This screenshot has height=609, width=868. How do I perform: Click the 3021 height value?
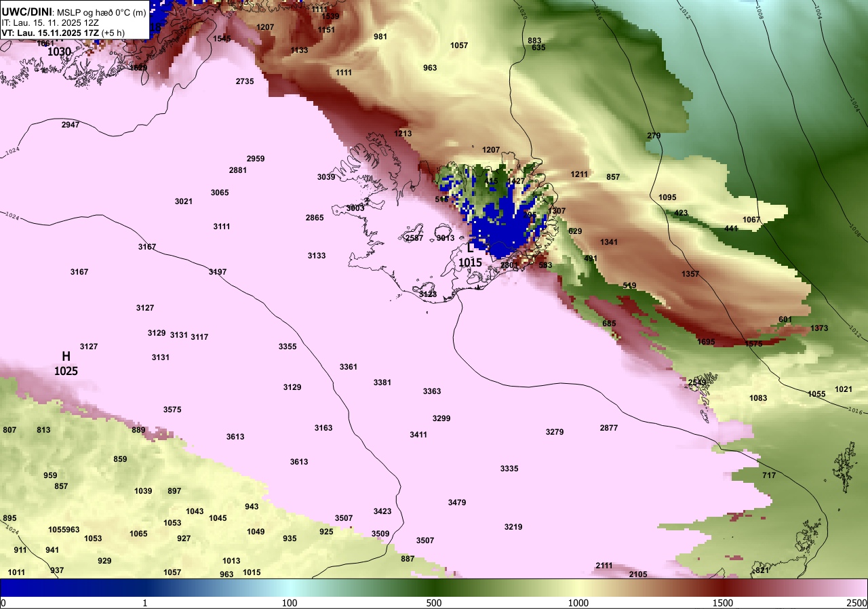click(x=184, y=201)
